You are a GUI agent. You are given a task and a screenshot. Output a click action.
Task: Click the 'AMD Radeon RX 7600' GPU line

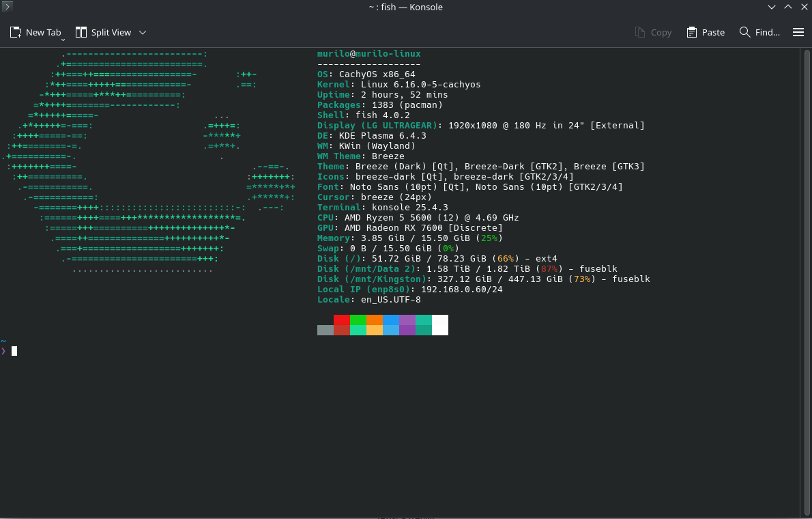(409, 228)
